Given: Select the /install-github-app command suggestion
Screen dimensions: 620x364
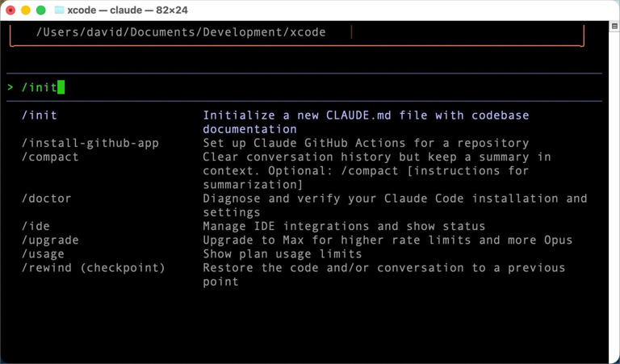Looking at the screenshot, I should [x=90, y=143].
